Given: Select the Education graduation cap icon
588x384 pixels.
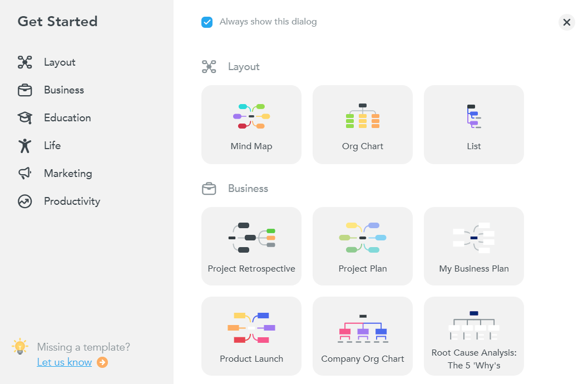Looking at the screenshot, I should click(25, 117).
